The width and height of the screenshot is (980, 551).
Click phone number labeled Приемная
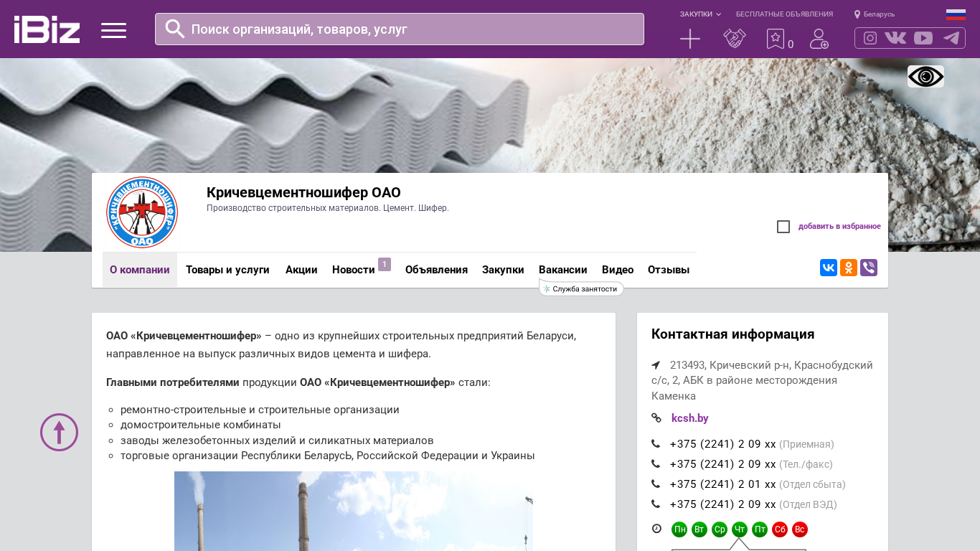coord(723,444)
